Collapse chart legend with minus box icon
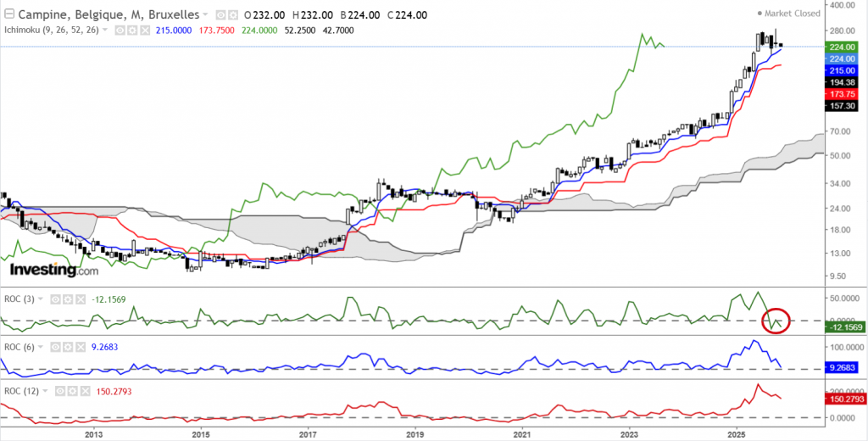This screenshot has width=868, height=441. (x=8, y=14)
